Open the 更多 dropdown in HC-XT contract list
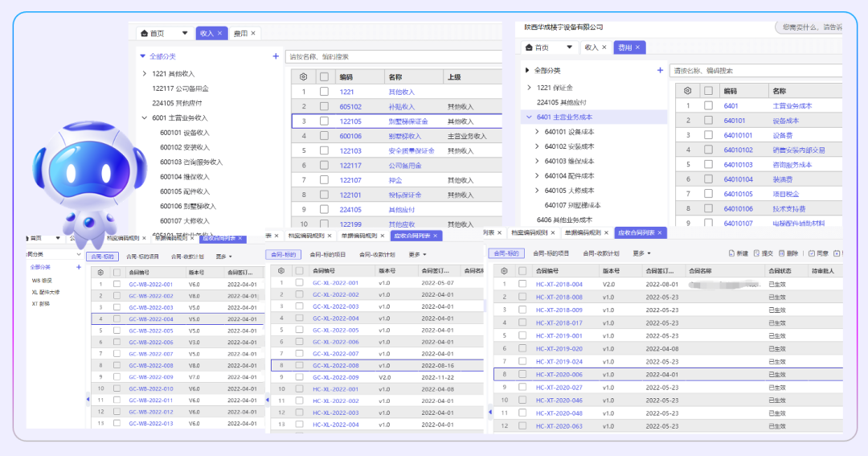This screenshot has width=868, height=456. (641, 253)
